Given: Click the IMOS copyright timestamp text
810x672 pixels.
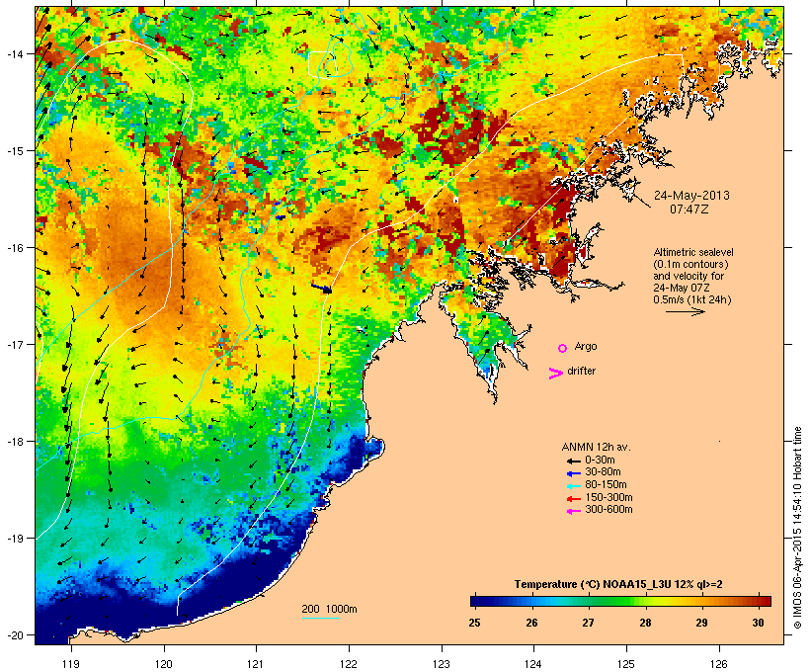Looking at the screenshot, I should [798, 528].
